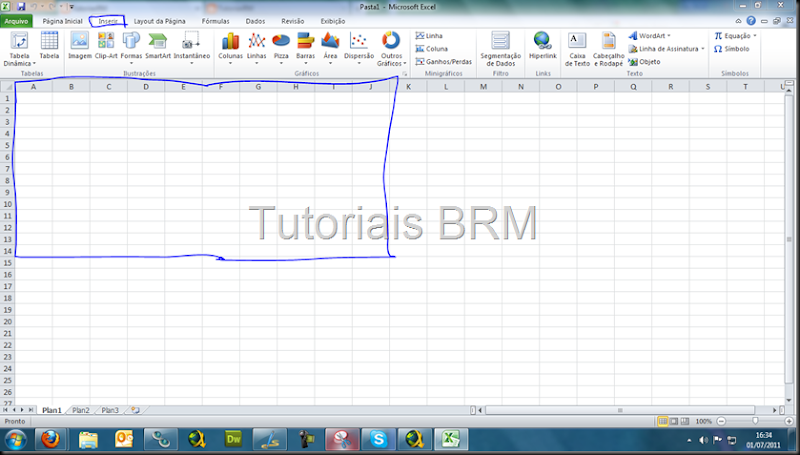Take an Instantâneo screenshot
Viewport: 800px width, 455px height.
(192, 48)
